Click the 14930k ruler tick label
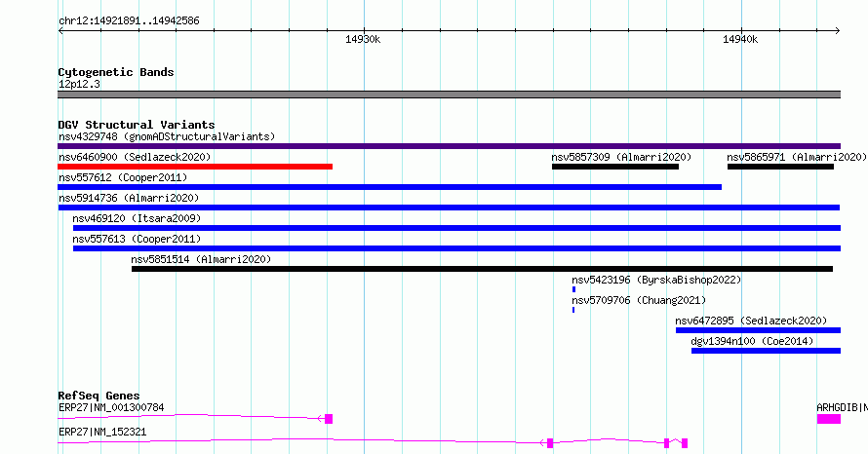The height and width of the screenshot is (454, 868). (x=363, y=39)
